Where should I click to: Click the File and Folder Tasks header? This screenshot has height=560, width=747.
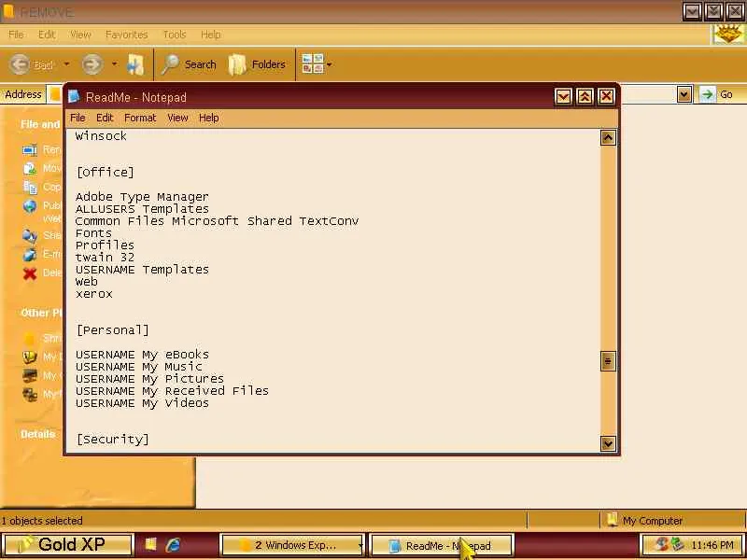pos(40,124)
